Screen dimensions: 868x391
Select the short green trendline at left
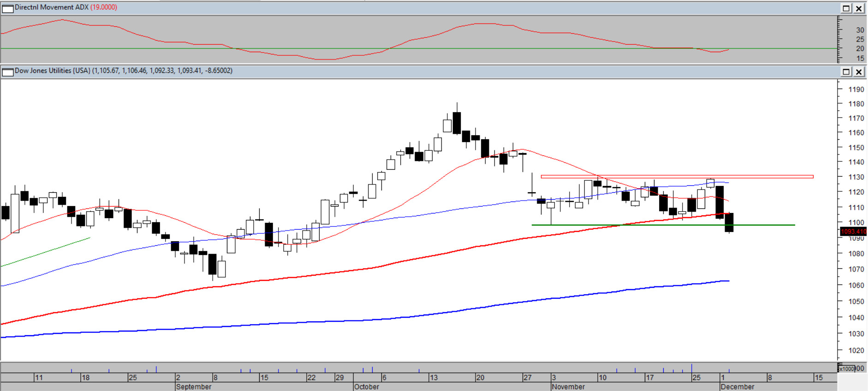click(x=46, y=252)
